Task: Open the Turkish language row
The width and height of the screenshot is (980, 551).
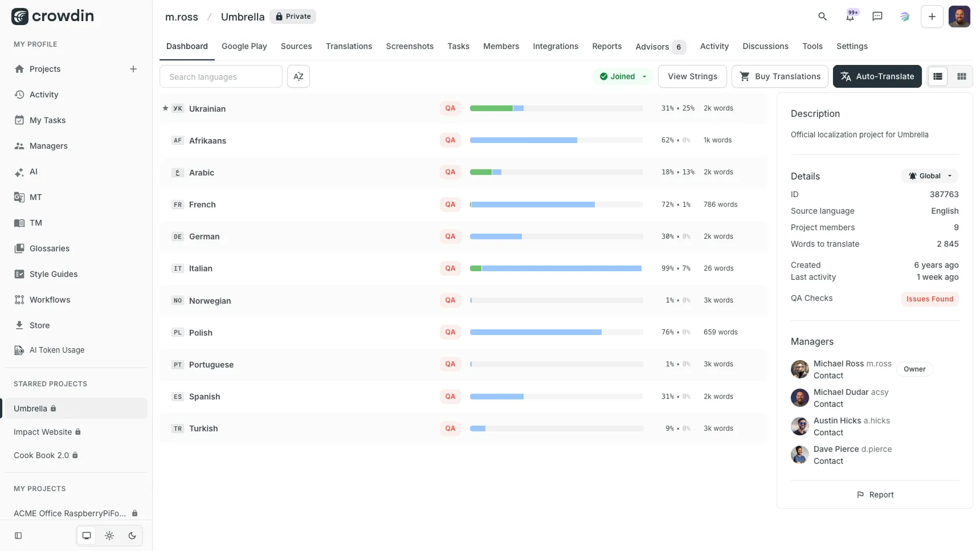Action: coord(464,428)
